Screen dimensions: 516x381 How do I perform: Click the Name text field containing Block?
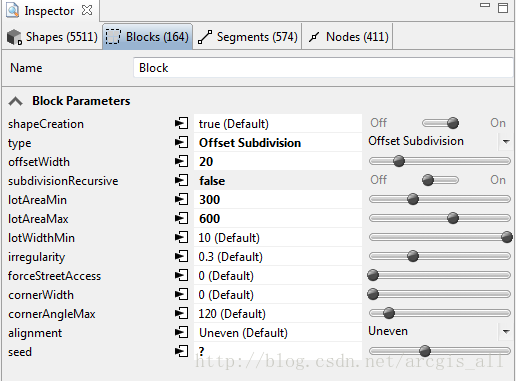(x=323, y=68)
